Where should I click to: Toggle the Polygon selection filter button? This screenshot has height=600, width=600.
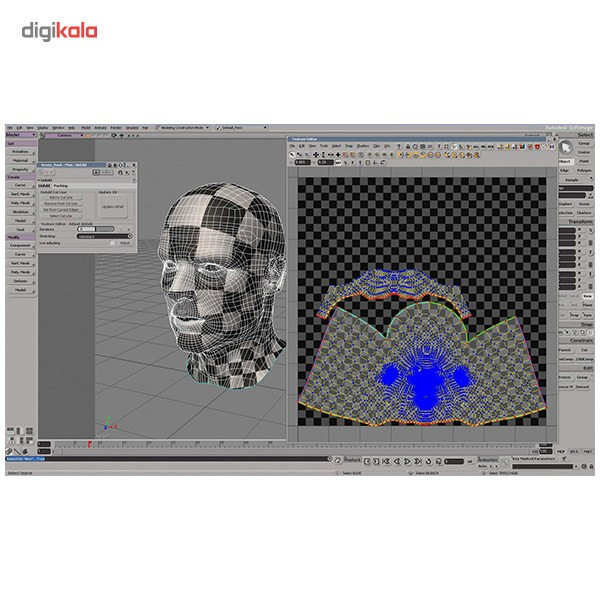pos(584,170)
